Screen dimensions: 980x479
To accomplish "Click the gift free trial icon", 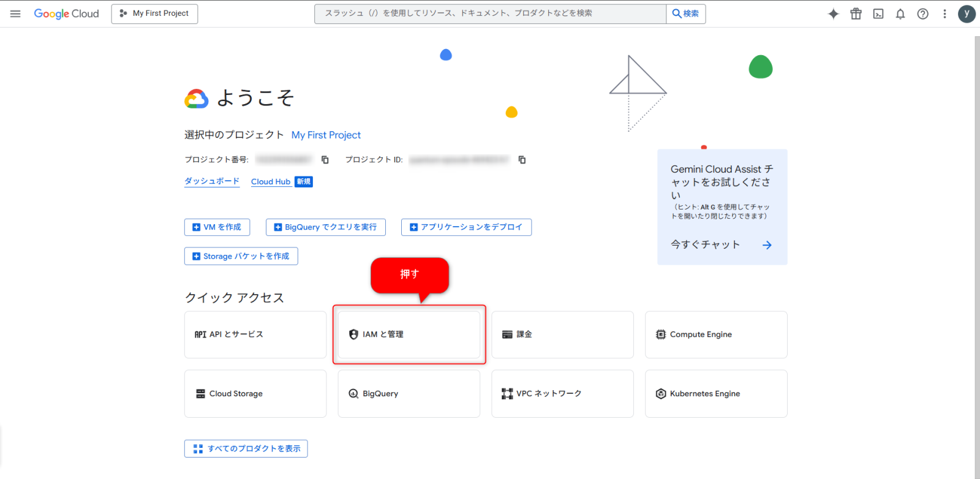I will [x=856, y=13].
